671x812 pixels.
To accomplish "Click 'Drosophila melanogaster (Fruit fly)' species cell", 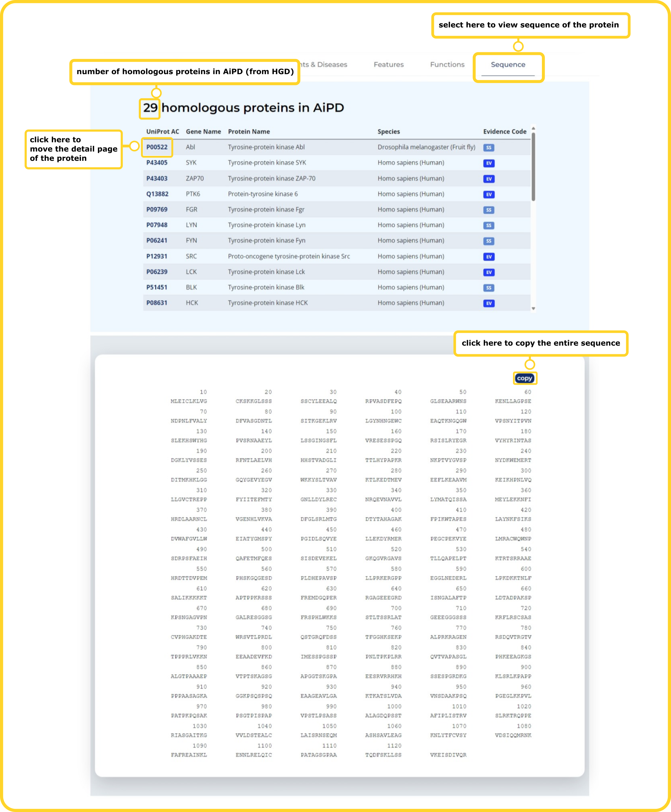I will click(x=426, y=147).
